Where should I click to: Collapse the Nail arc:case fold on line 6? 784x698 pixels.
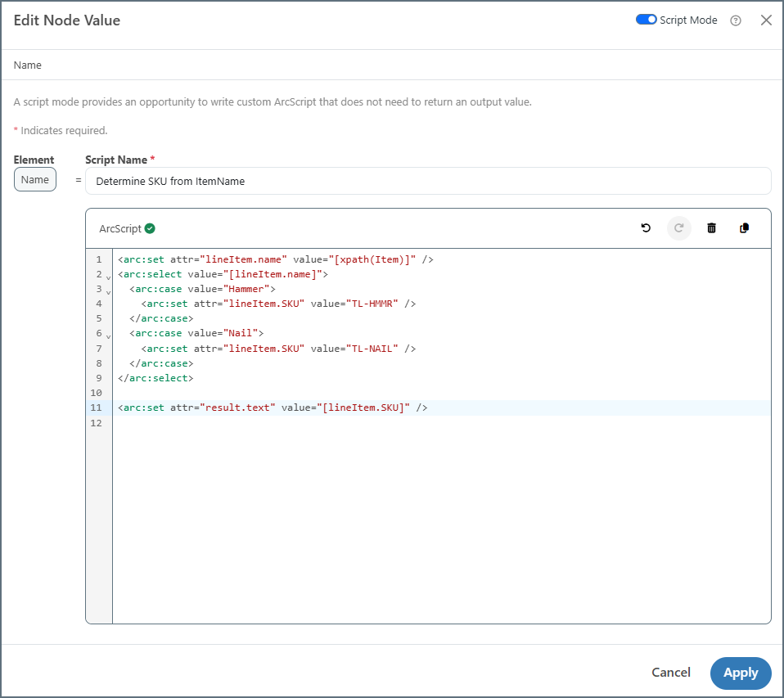108,335
